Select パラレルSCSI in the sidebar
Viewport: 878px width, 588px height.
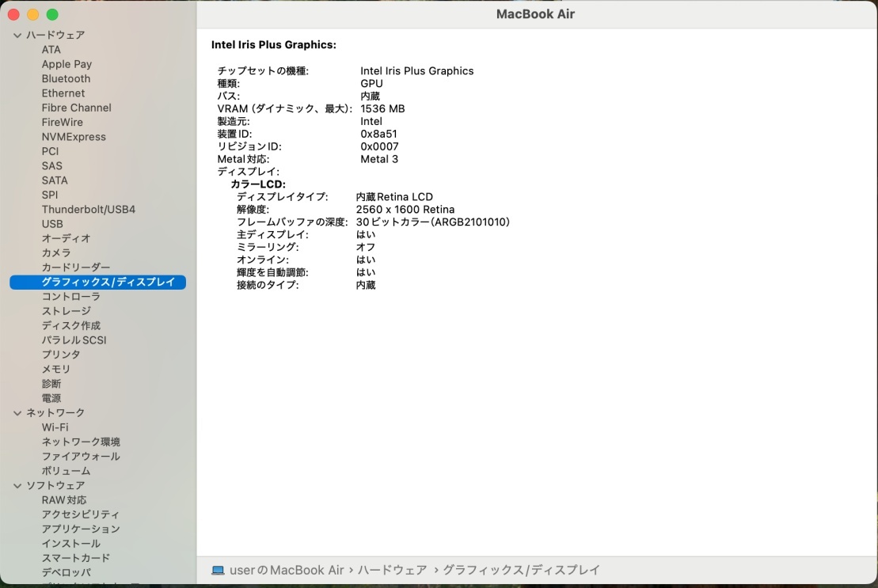tap(74, 340)
